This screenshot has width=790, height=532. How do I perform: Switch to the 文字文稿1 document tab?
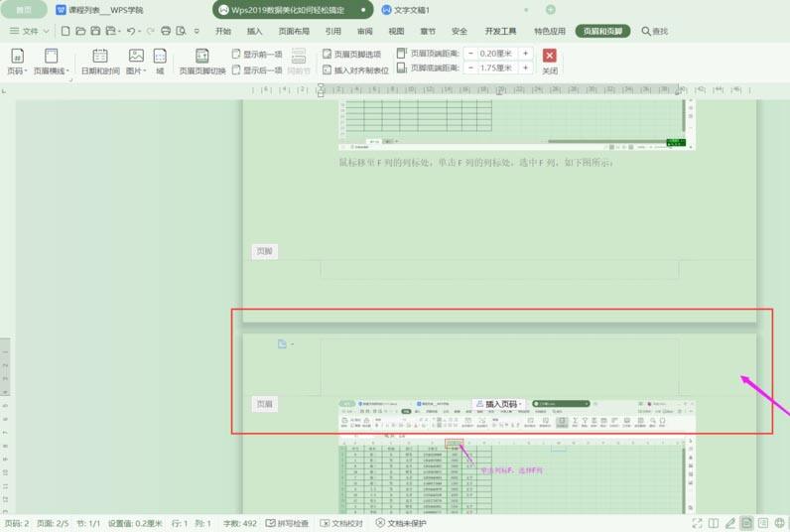tap(406, 10)
